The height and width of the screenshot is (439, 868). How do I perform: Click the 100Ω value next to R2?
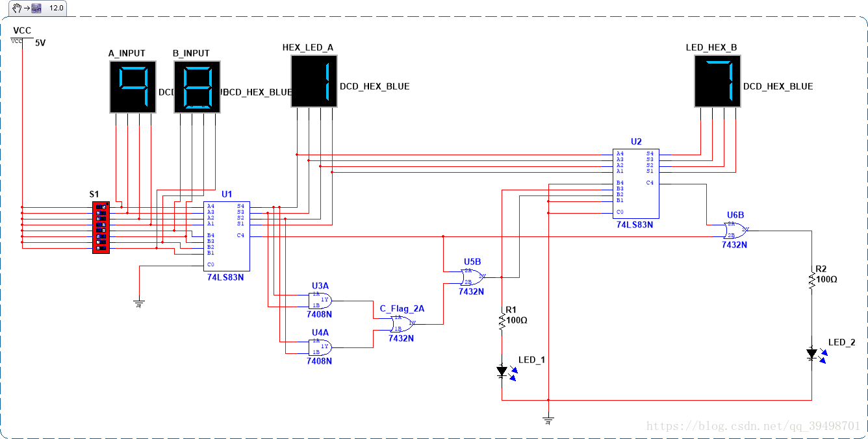coord(826,279)
